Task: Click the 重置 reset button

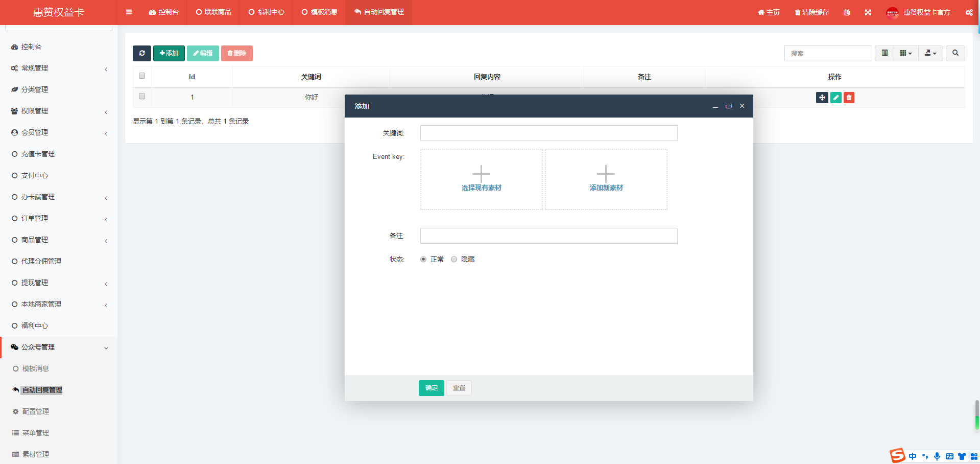Action: 459,388
